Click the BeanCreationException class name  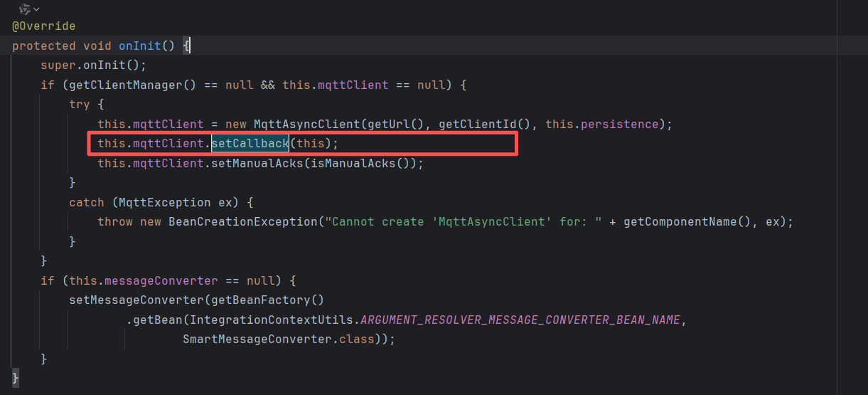242,221
